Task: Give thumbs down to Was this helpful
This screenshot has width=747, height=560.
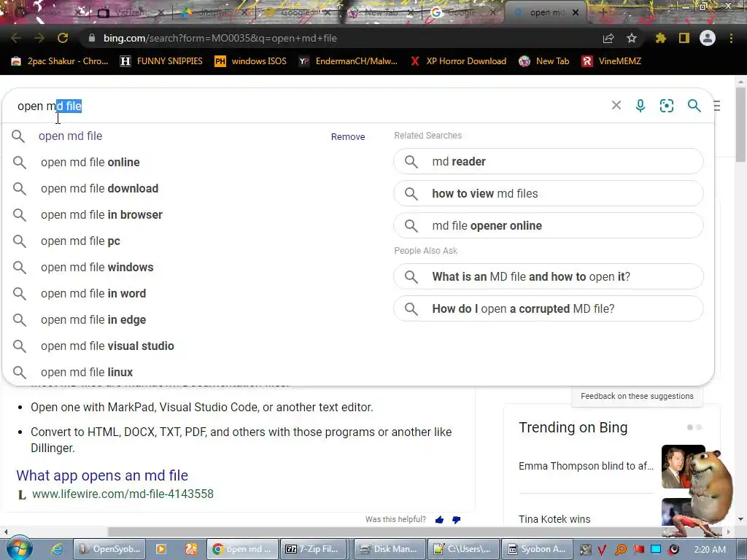Action: pyautogui.click(x=457, y=519)
